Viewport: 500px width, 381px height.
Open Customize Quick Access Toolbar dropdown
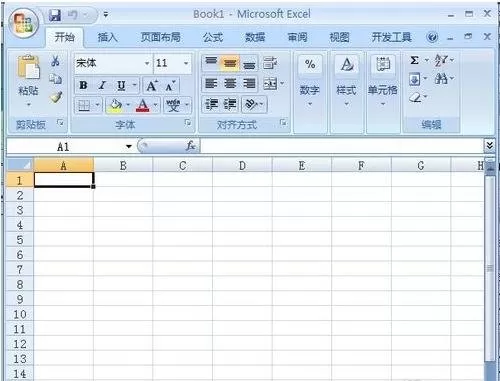click(x=106, y=15)
